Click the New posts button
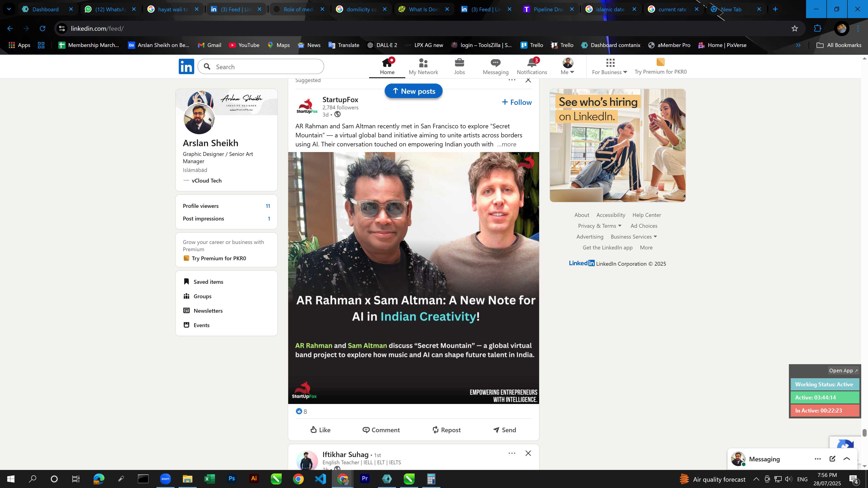The width and height of the screenshot is (868, 488). (x=413, y=91)
